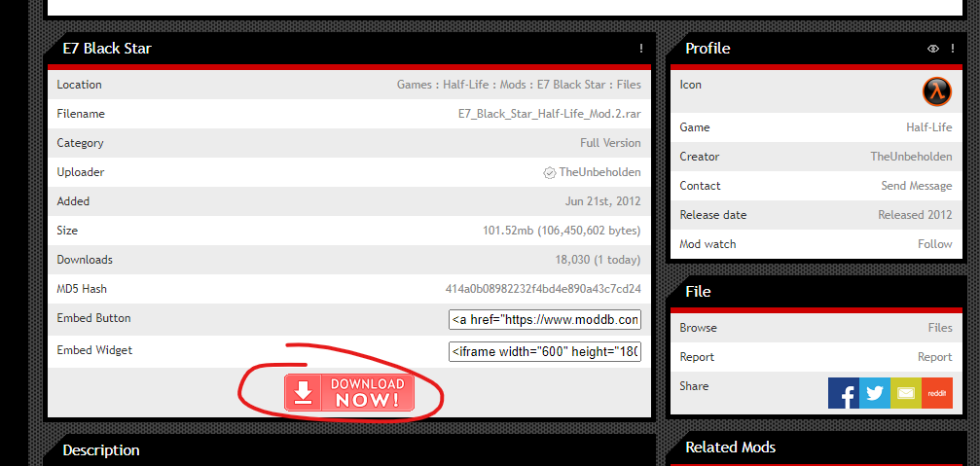This screenshot has width=980, height=466.
Task: Toggle the Profile watch eye icon
Action: pos(933,48)
